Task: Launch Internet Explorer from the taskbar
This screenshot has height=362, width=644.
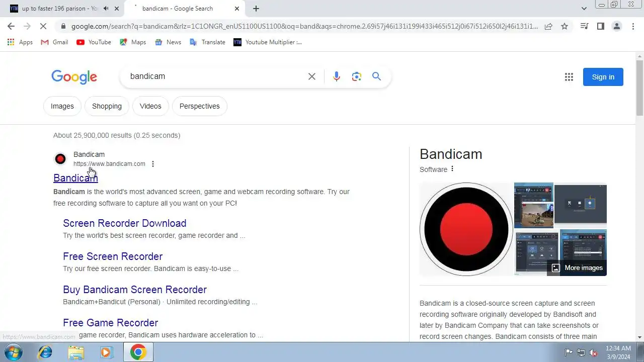Action: pyautogui.click(x=45, y=352)
